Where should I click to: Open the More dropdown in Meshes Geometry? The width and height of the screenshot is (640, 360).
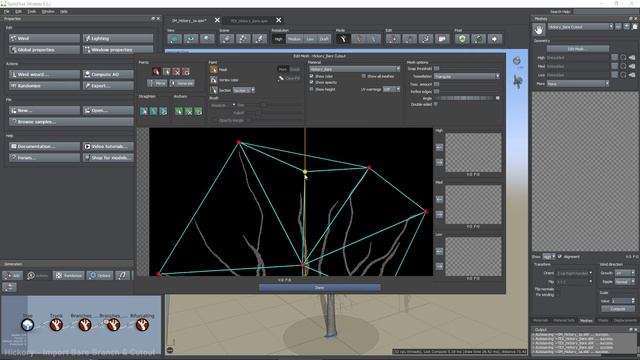click(578, 84)
